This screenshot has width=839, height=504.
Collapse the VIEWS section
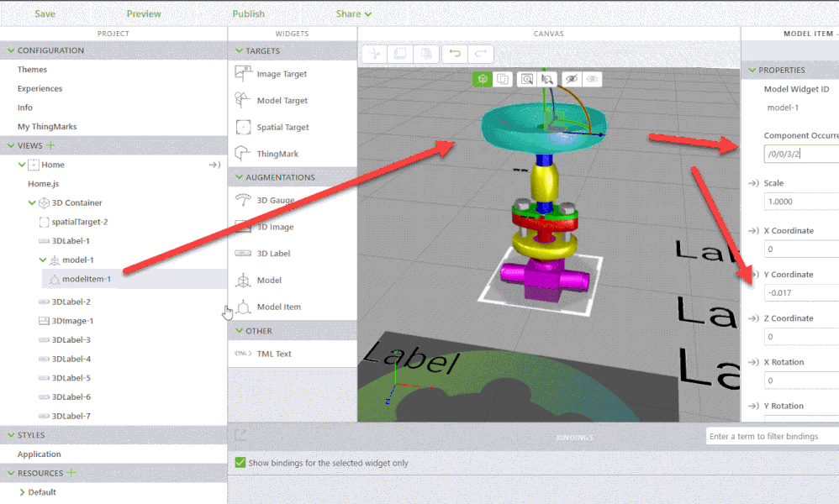tap(11, 145)
